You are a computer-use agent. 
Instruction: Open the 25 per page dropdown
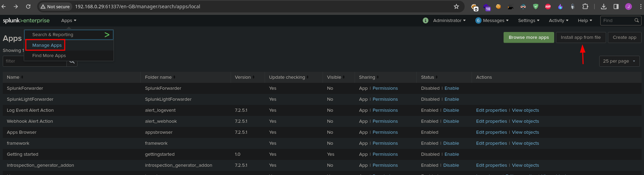pyautogui.click(x=619, y=61)
